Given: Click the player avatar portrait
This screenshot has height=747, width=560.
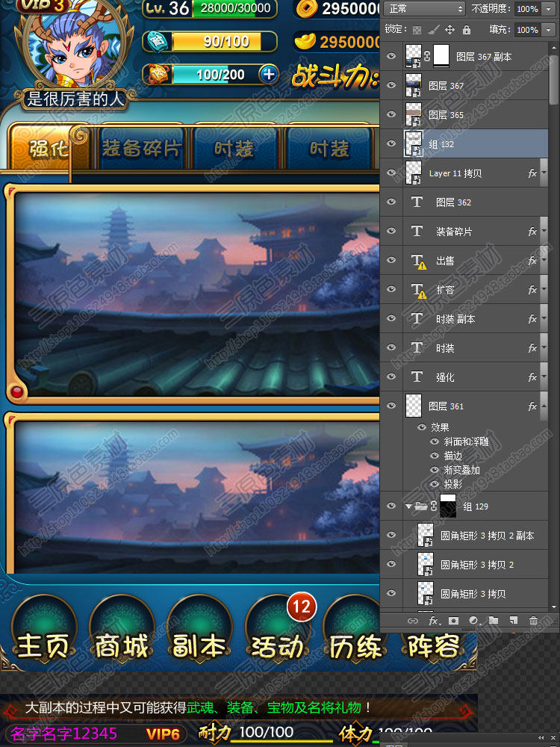Looking at the screenshot, I should click(72, 44).
